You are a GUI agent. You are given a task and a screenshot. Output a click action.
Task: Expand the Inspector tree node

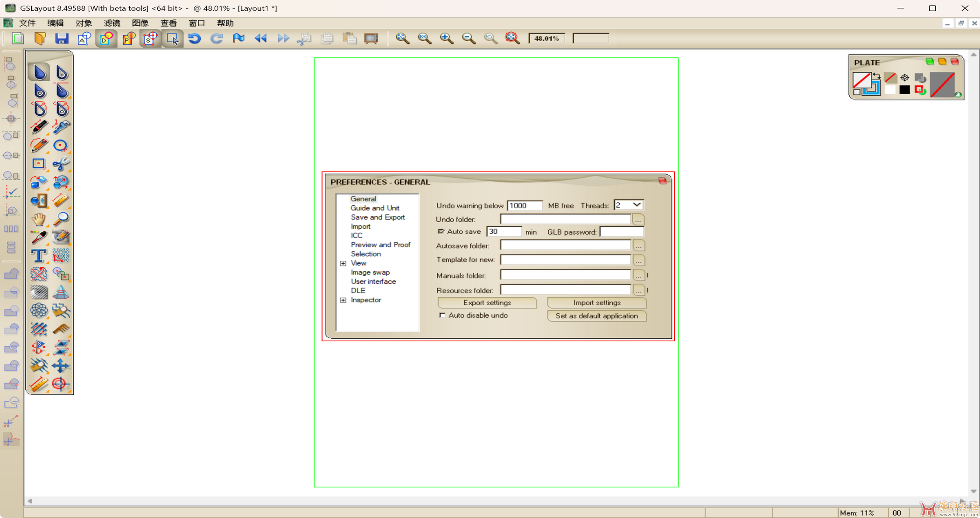point(343,300)
